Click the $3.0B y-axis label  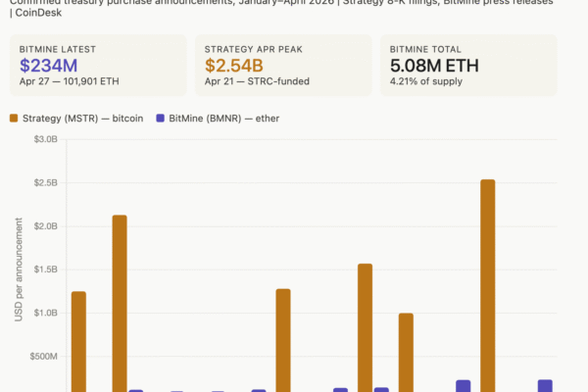46,139
